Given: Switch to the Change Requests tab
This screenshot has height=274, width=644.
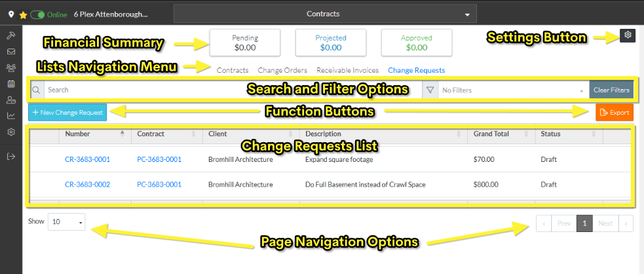Looking at the screenshot, I should 417,70.
